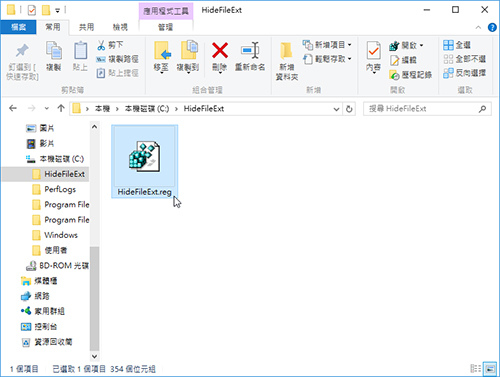
Task: Select HideFileExt folder in sidebar
Action: click(46, 174)
